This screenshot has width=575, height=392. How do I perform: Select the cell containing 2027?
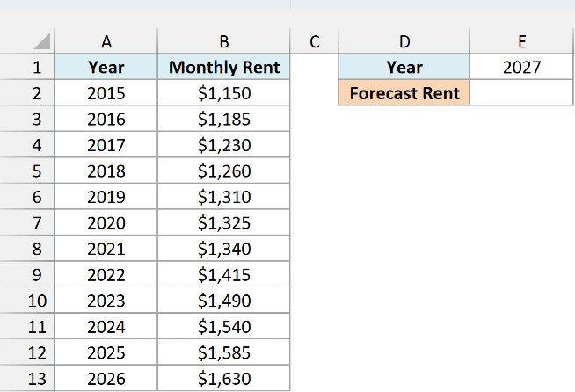[x=522, y=67]
